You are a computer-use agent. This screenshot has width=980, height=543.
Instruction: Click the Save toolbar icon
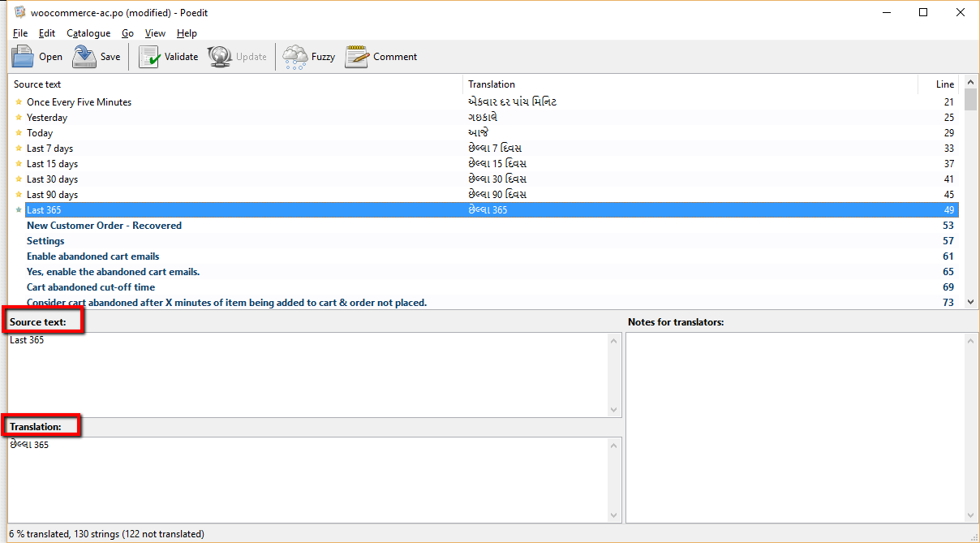coord(84,57)
